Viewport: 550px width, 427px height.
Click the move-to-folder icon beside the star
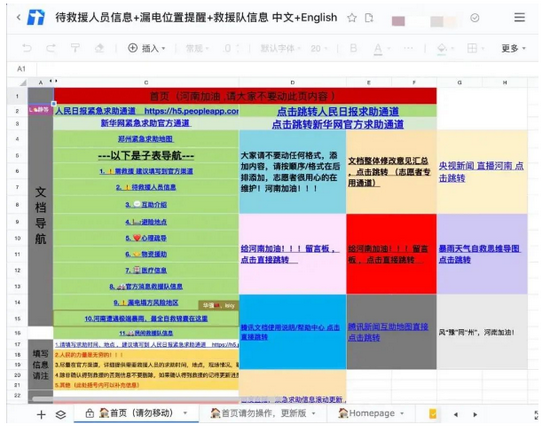click(x=369, y=18)
